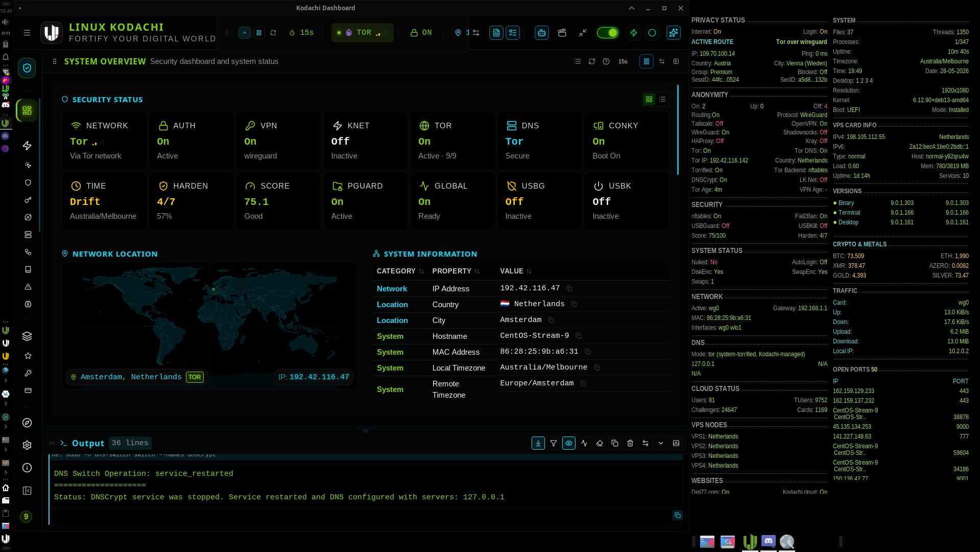
Task: Open the shield dashboard icon in the left sidebar
Action: point(27,68)
